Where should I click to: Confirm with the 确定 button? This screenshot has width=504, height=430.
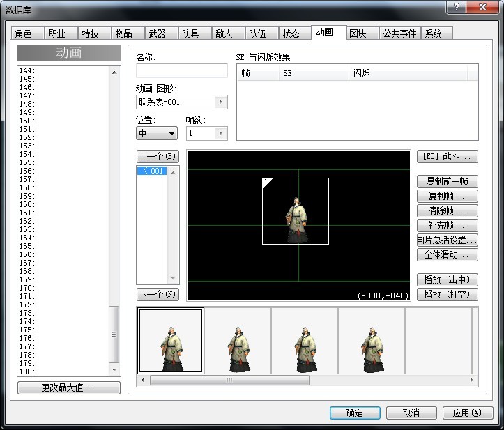click(x=355, y=413)
